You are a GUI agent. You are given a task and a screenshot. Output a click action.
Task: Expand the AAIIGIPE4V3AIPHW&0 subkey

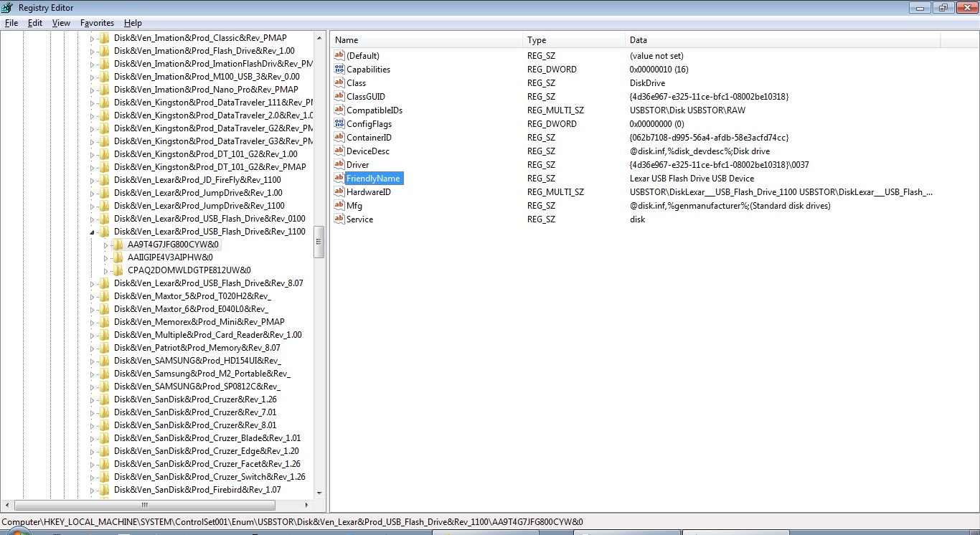point(105,258)
